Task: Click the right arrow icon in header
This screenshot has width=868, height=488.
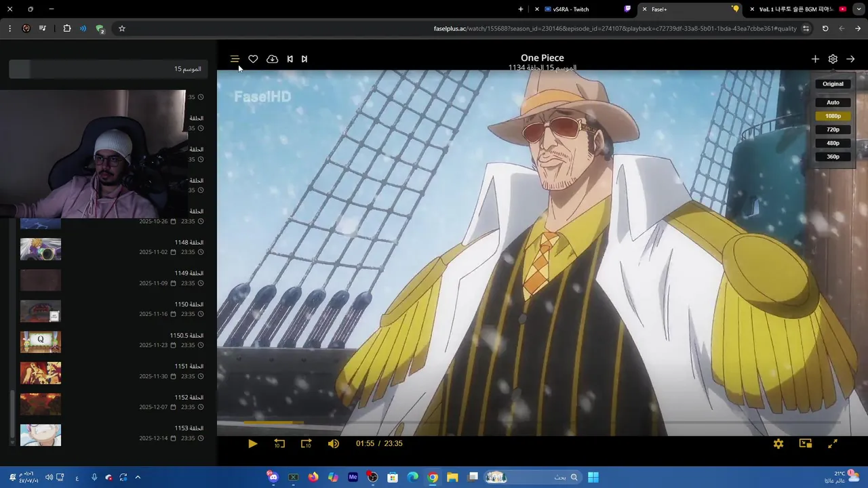Action: tap(850, 59)
